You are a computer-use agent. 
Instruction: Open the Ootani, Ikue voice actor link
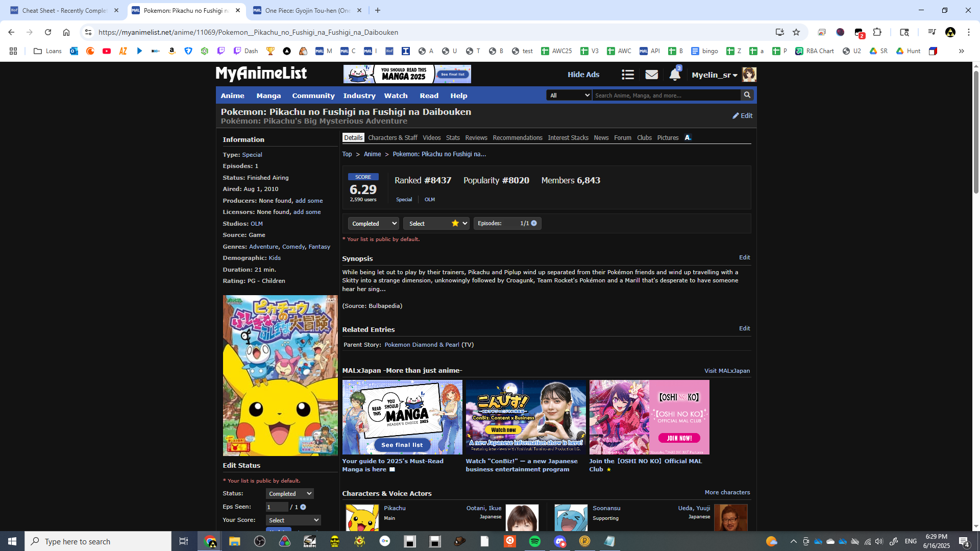484,508
